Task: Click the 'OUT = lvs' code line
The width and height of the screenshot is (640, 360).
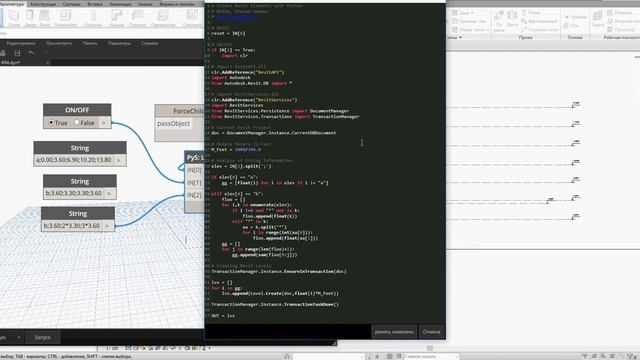Action: click(x=223, y=316)
